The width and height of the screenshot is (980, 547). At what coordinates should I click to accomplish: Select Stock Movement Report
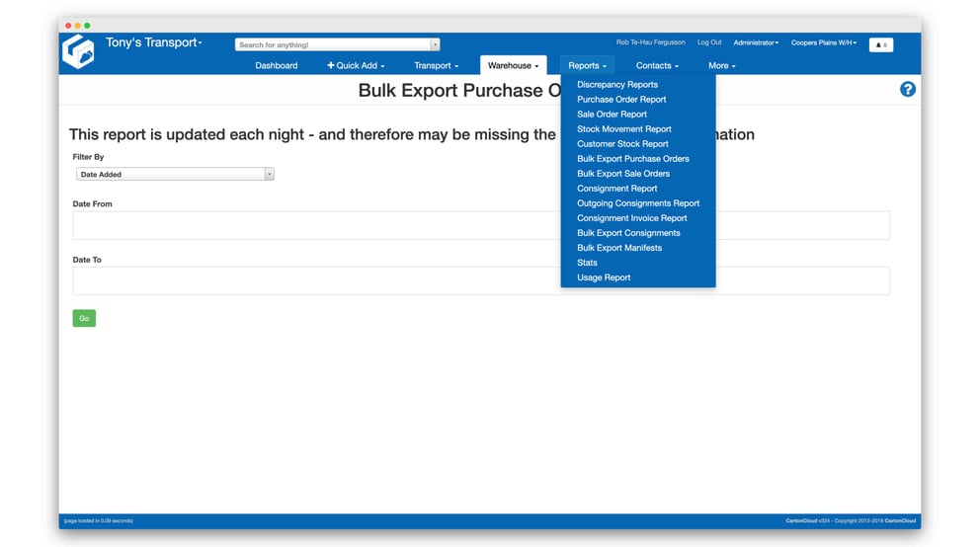click(x=623, y=129)
